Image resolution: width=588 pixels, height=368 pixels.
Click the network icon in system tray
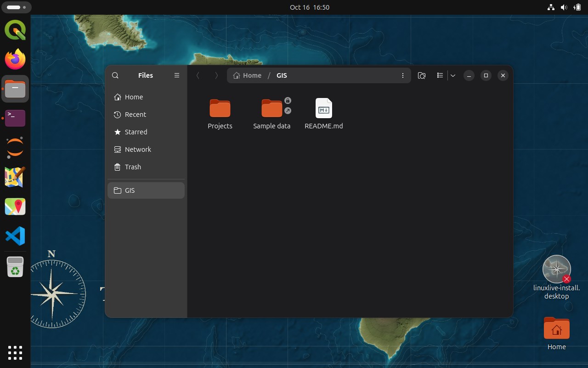(x=551, y=7)
